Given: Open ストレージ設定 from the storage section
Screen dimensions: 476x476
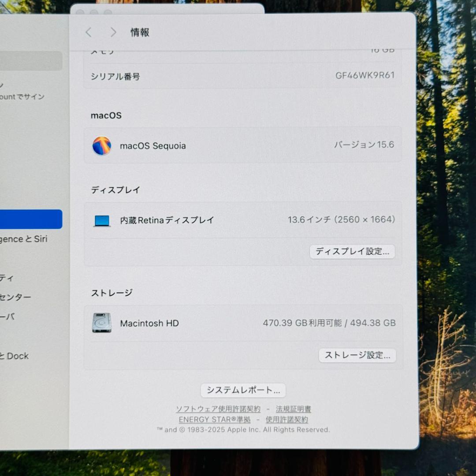Looking at the screenshot, I should [x=357, y=355].
